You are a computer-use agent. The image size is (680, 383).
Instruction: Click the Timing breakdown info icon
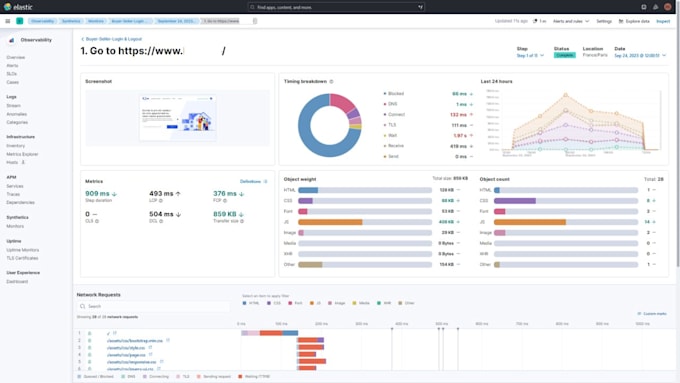tap(331, 82)
